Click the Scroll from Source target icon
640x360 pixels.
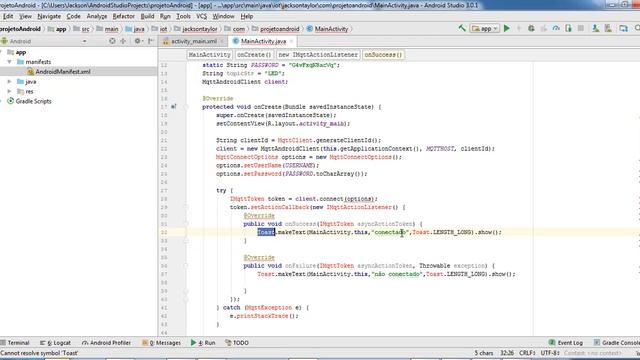click(112, 41)
